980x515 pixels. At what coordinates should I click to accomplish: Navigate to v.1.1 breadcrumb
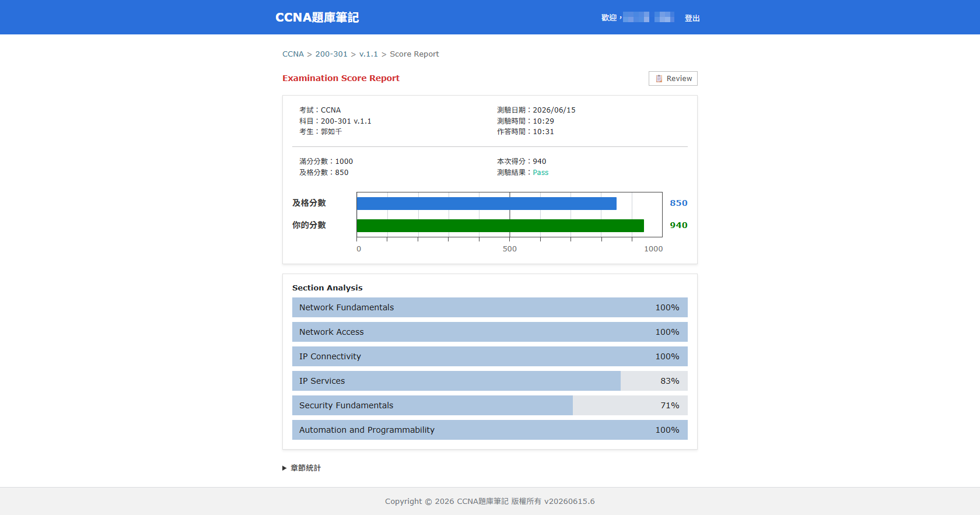point(369,54)
